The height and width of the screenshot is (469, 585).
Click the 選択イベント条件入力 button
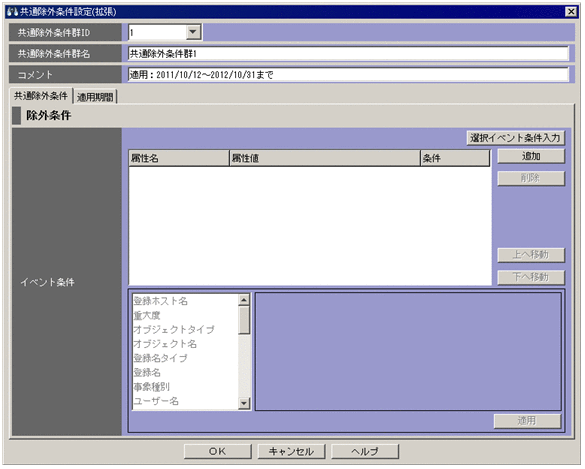pos(515,138)
